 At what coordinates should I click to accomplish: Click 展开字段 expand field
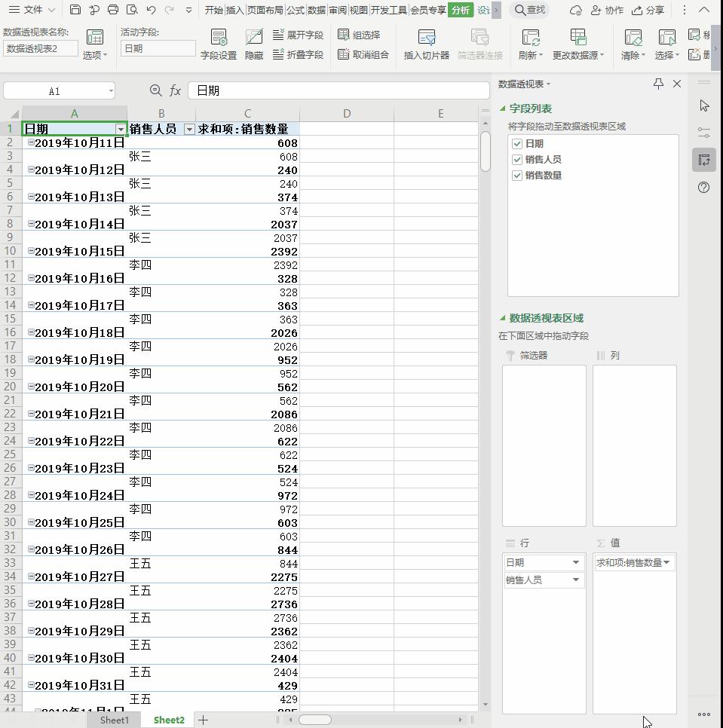[x=298, y=35]
